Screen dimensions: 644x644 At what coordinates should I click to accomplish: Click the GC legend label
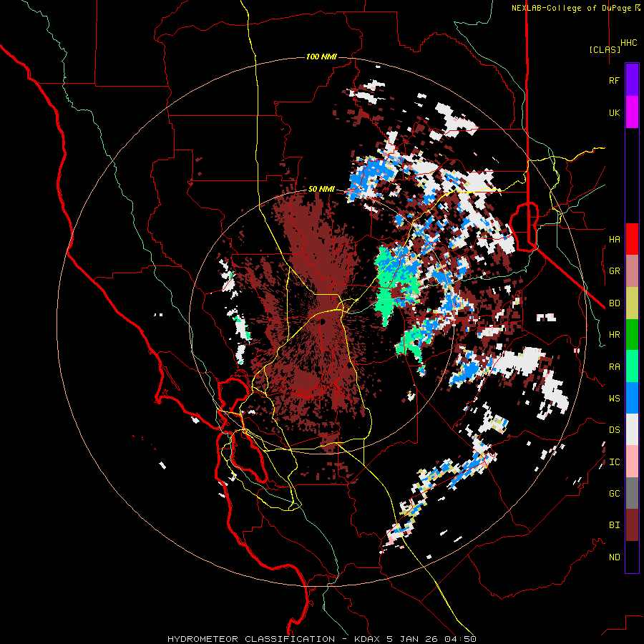point(614,494)
